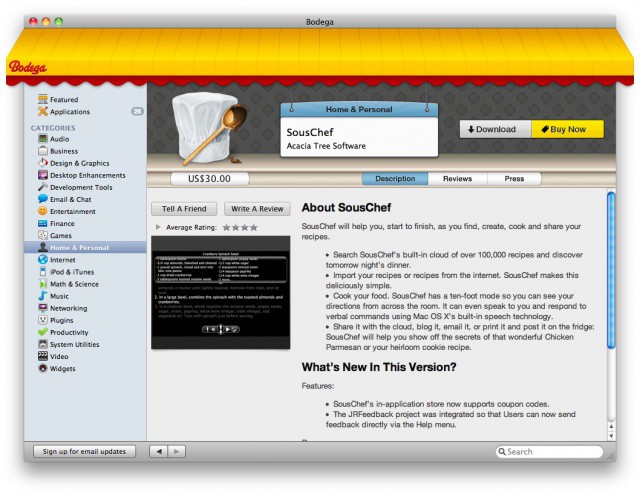Click the CATEGORIES sidebar header
This screenshot has width=640, height=495.
53,128
